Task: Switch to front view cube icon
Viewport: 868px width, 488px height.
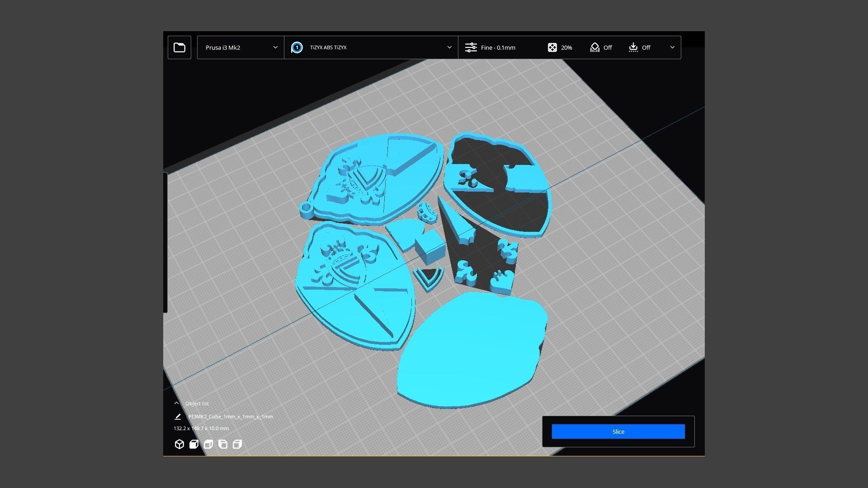Action: coord(194,444)
